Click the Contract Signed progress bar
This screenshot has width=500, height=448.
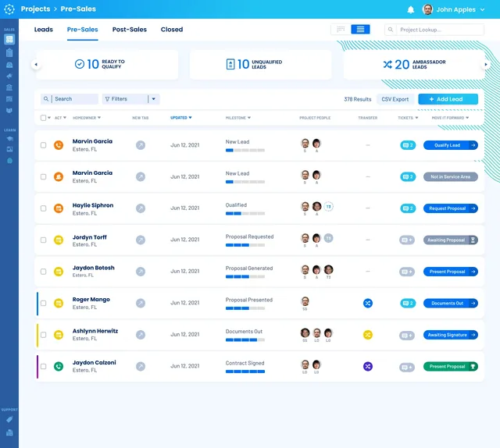pos(245,372)
